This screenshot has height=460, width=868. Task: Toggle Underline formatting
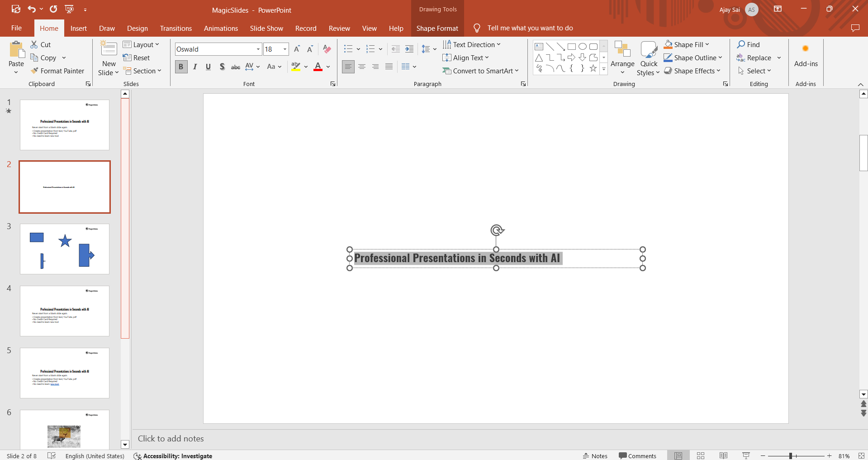[x=208, y=67]
